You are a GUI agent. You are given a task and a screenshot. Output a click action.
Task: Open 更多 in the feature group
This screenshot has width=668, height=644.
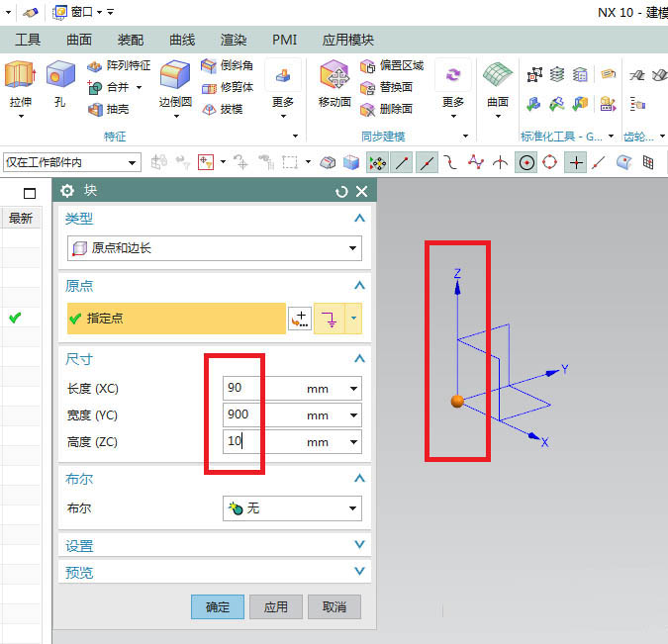tap(283, 89)
